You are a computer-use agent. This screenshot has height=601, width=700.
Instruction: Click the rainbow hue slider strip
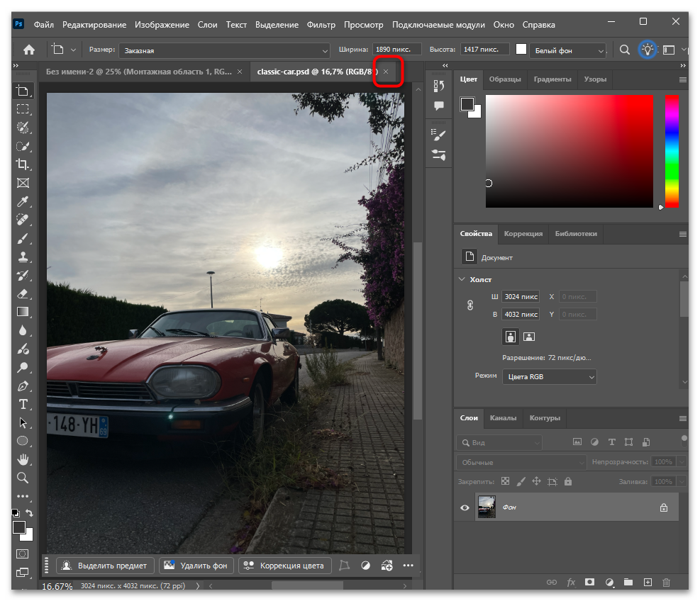point(671,151)
